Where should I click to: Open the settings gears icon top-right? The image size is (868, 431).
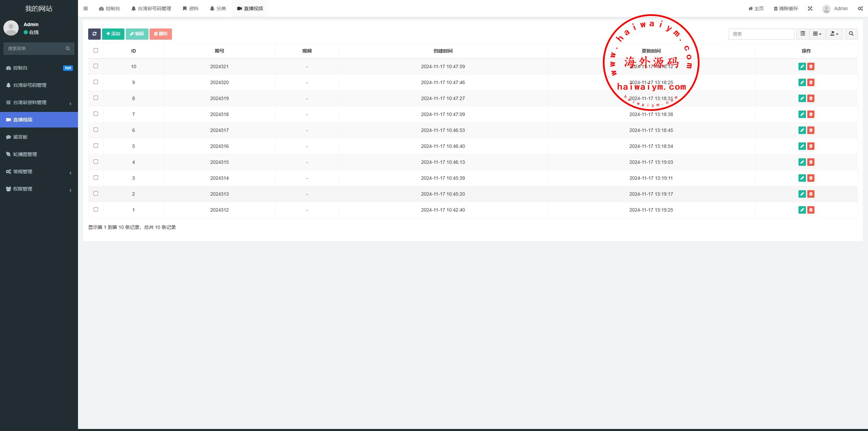860,8
